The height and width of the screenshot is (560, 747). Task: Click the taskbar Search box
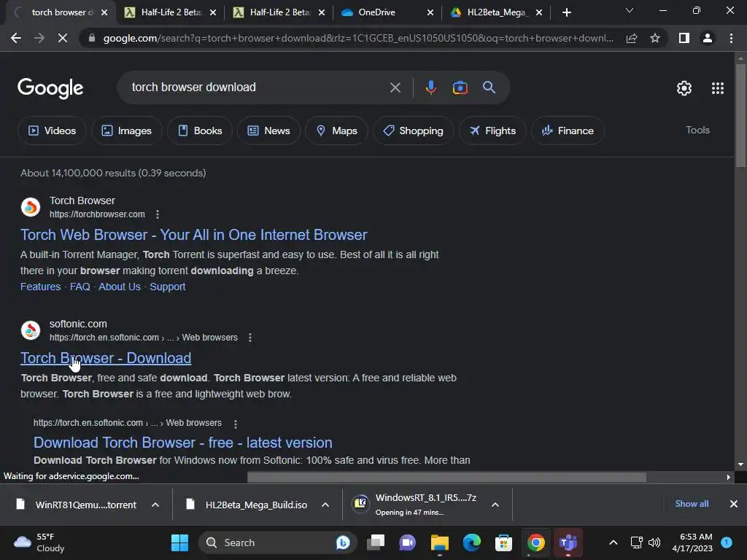tap(277, 542)
